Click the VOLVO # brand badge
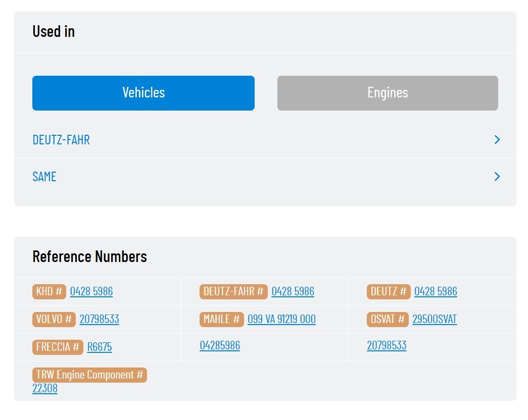 tap(54, 319)
